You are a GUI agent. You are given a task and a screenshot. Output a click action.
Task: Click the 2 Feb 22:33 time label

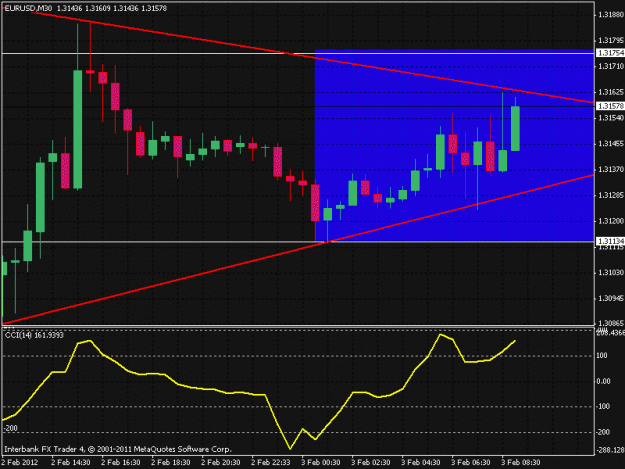[271, 462]
